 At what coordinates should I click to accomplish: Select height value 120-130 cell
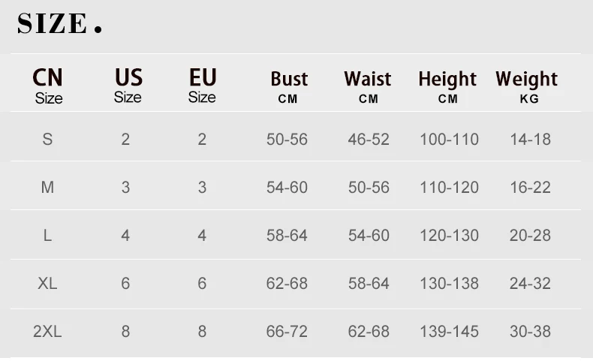[x=448, y=235]
